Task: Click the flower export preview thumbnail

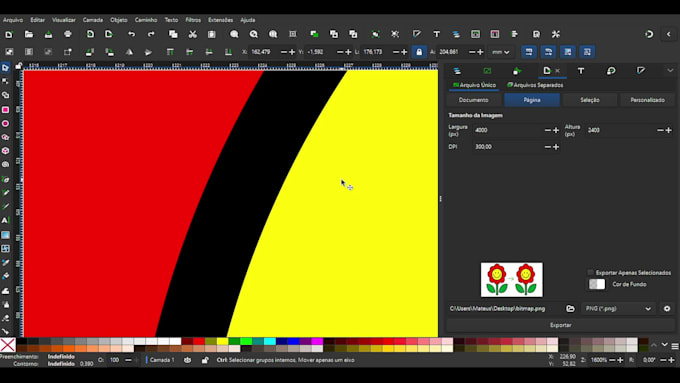Action: coord(512,280)
